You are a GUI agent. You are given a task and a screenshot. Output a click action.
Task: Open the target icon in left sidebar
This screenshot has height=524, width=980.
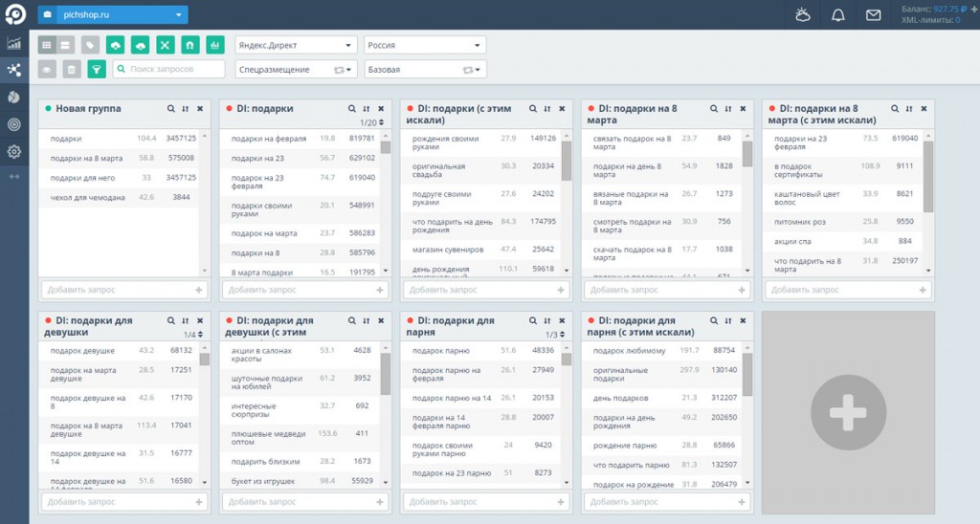(13, 124)
